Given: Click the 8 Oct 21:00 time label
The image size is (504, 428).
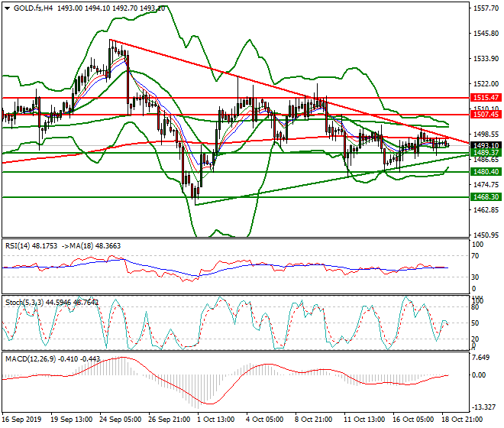Looking at the screenshot, I should (314, 420).
